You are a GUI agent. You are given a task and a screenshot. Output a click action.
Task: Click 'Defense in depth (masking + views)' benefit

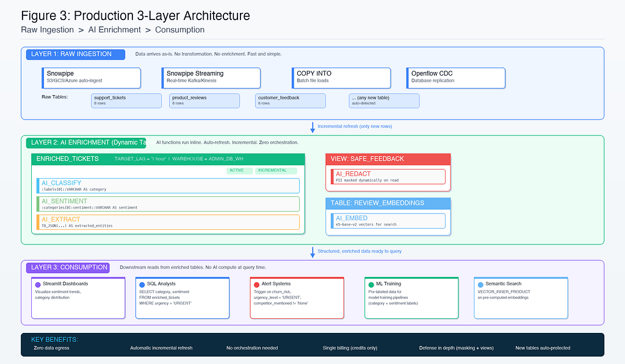click(x=457, y=348)
